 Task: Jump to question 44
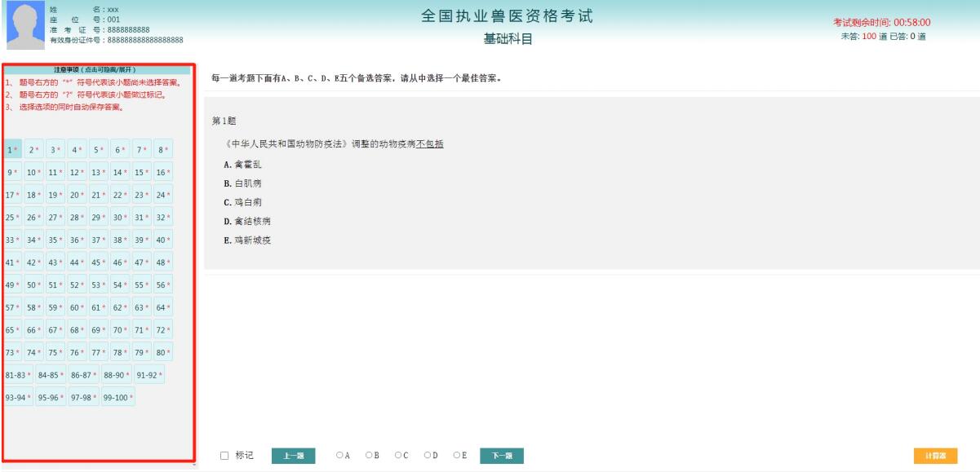(x=77, y=262)
